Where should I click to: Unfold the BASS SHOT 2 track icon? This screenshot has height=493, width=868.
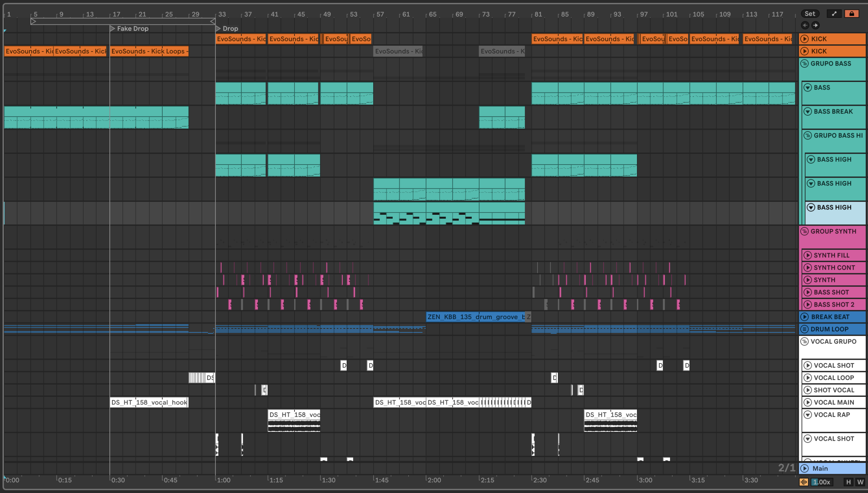[x=808, y=304]
